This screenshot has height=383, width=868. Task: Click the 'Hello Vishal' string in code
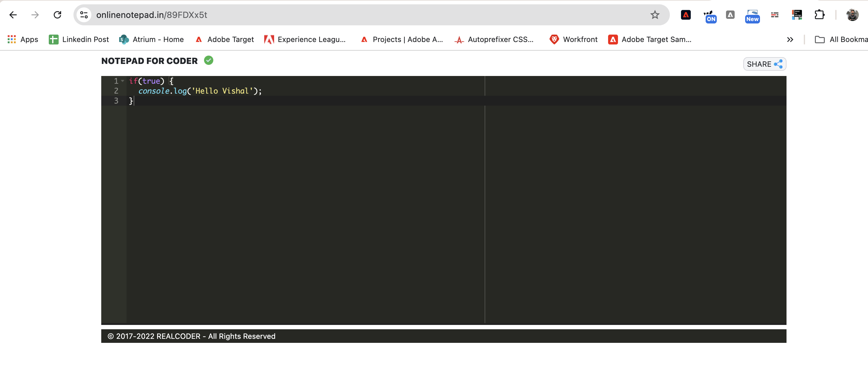tap(222, 91)
